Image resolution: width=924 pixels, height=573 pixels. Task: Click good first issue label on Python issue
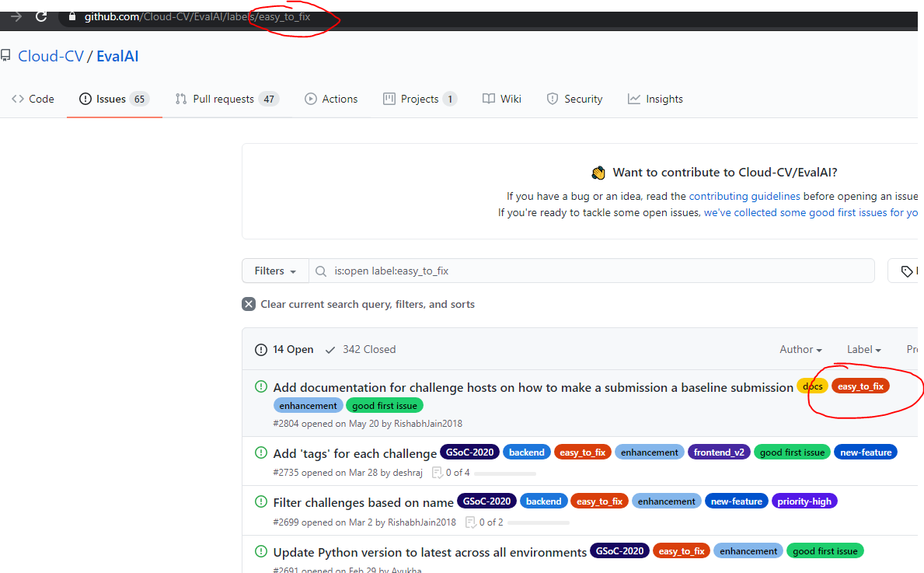[x=825, y=550]
